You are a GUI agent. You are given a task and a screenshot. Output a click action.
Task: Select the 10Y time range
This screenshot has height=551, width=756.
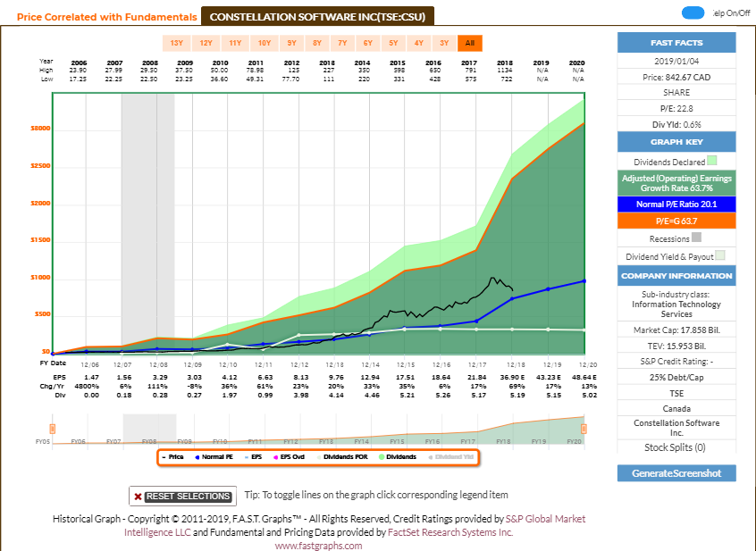pos(264,43)
